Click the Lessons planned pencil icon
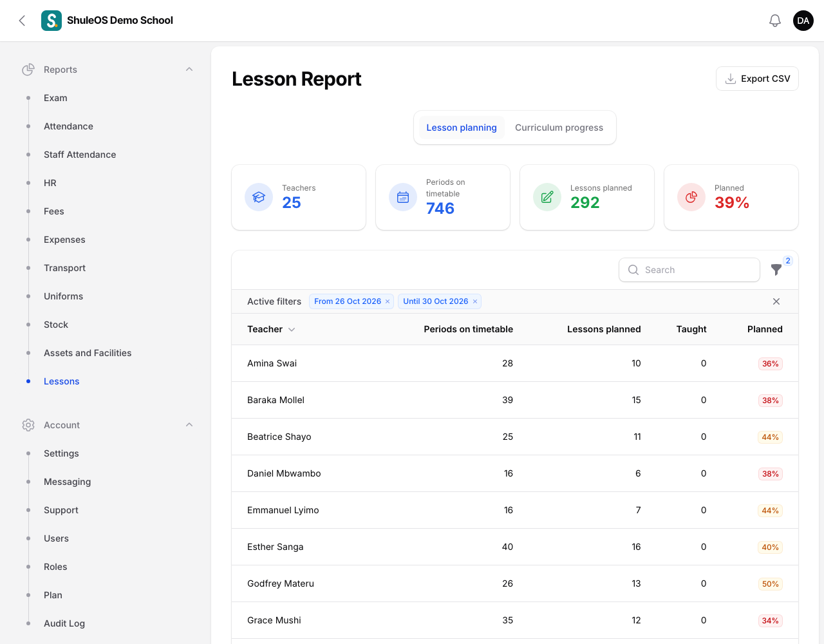The height and width of the screenshot is (644, 824). [x=547, y=197]
